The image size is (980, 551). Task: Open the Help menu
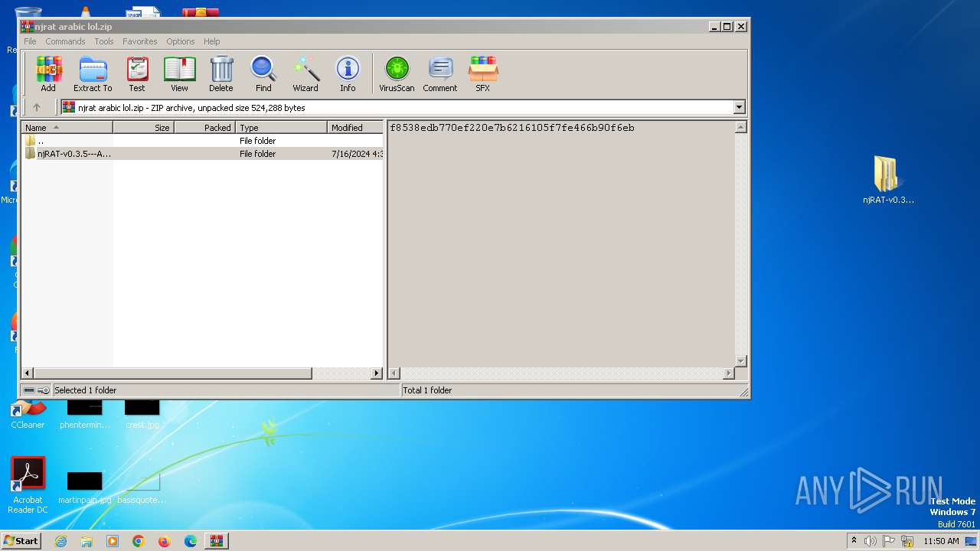212,41
